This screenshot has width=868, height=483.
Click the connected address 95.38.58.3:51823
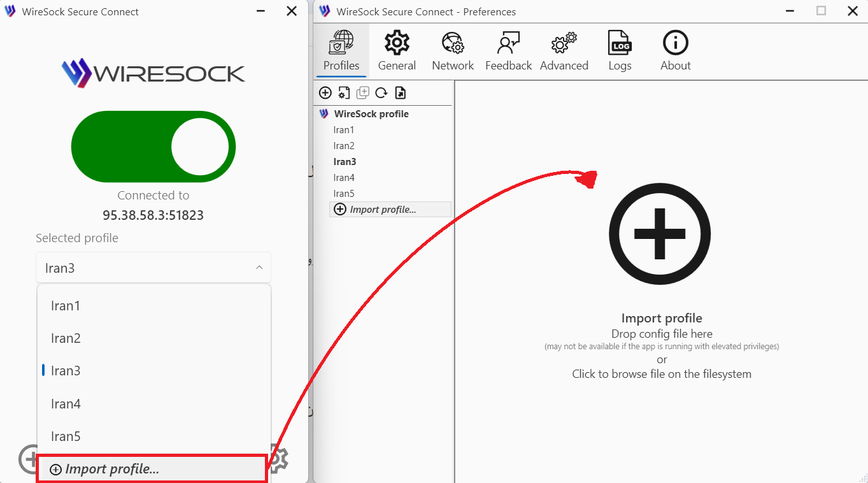(x=153, y=215)
